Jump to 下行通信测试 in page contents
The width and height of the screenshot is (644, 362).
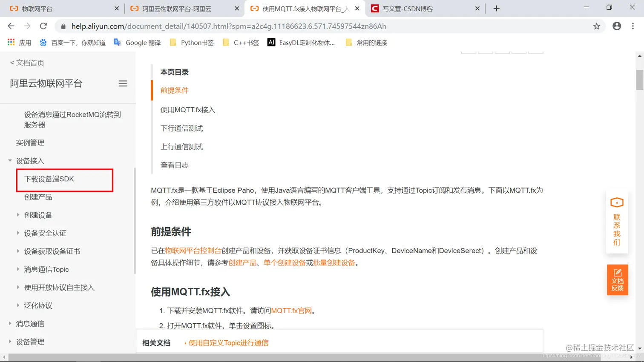[181, 128]
